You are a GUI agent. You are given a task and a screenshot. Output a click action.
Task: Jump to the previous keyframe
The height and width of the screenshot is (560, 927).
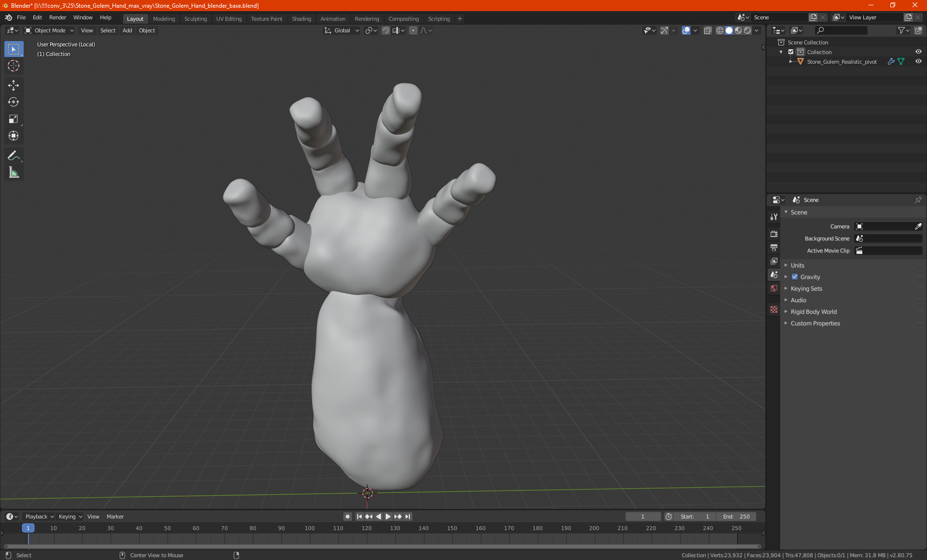pyautogui.click(x=369, y=517)
